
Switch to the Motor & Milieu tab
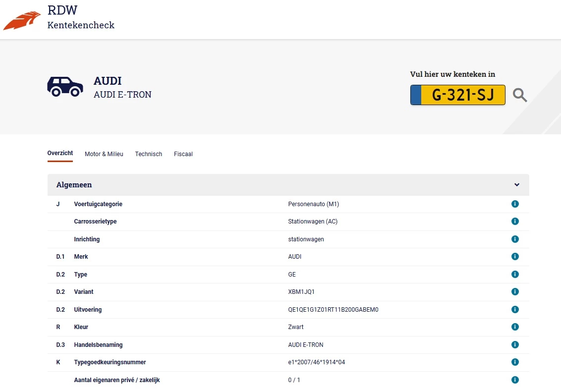click(x=104, y=154)
